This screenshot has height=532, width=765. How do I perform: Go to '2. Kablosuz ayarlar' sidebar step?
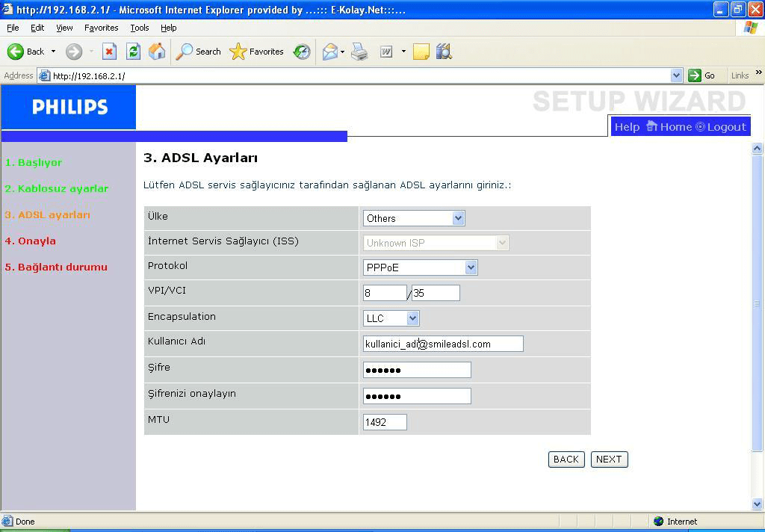click(x=57, y=188)
